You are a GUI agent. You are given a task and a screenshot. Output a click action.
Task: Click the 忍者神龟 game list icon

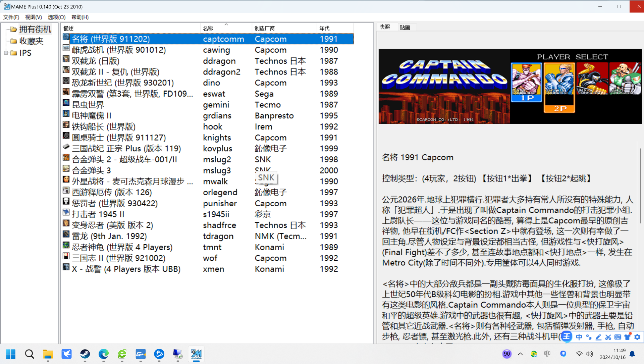click(x=66, y=246)
